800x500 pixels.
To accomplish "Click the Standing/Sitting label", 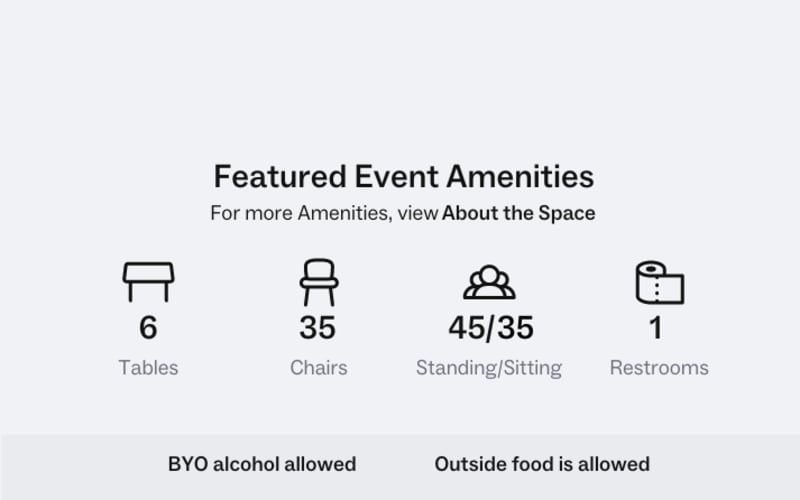I will [x=489, y=368].
